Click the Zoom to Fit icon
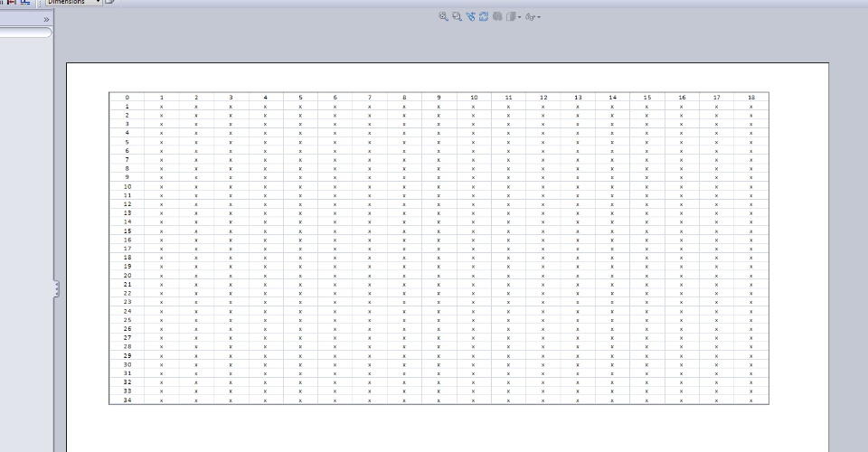 443,16
